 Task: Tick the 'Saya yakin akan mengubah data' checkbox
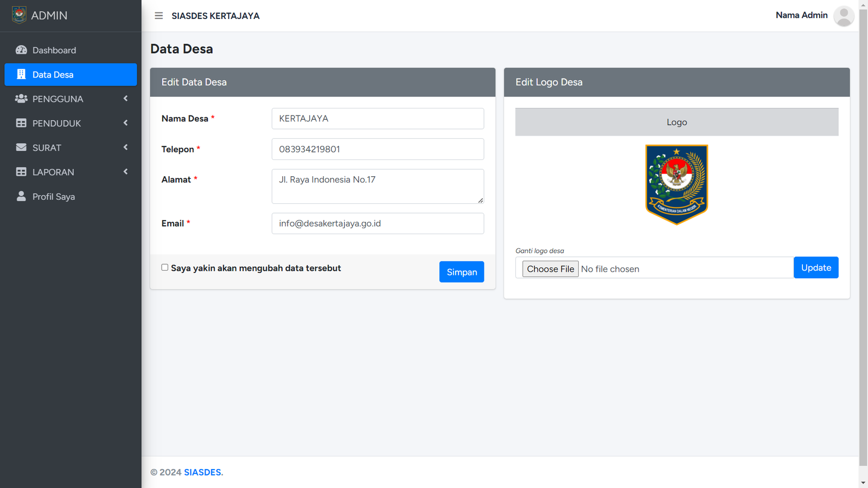point(165,267)
